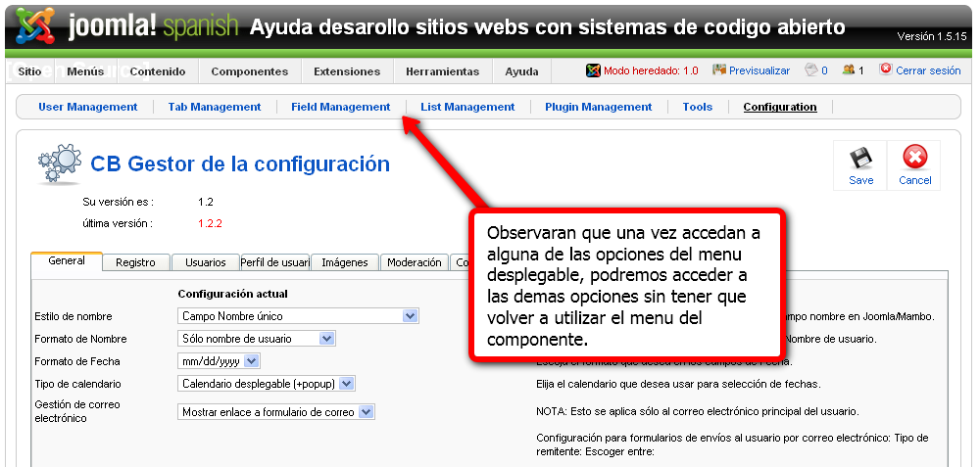Open the Sitio menu

(30, 71)
